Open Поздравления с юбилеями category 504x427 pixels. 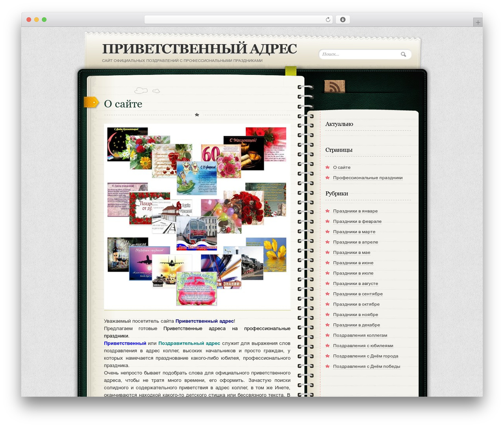pyautogui.click(x=363, y=346)
